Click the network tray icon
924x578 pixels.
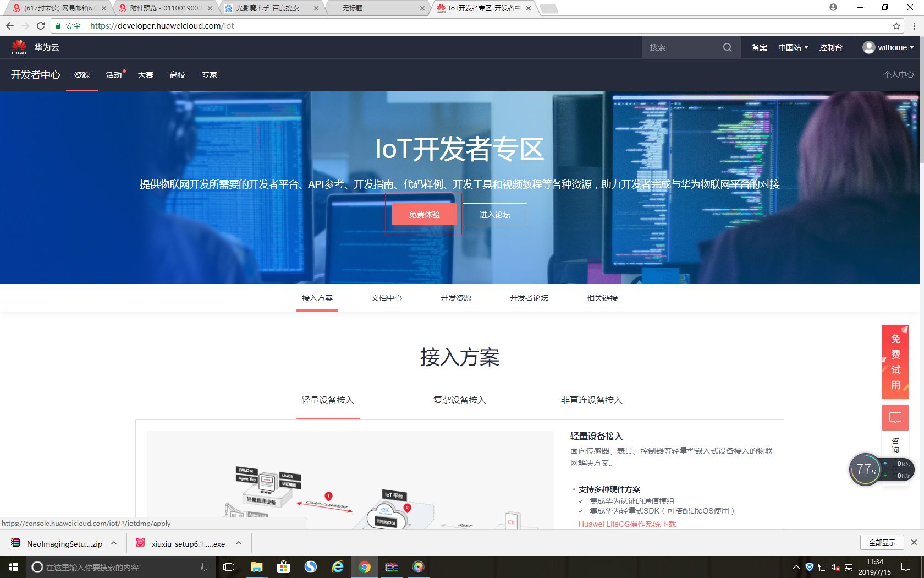click(823, 567)
